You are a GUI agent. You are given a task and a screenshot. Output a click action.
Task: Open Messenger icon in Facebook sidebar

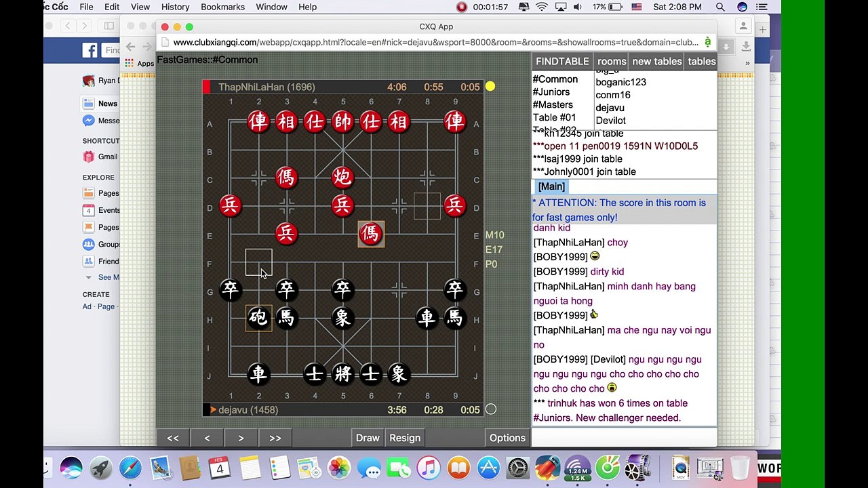coord(89,121)
